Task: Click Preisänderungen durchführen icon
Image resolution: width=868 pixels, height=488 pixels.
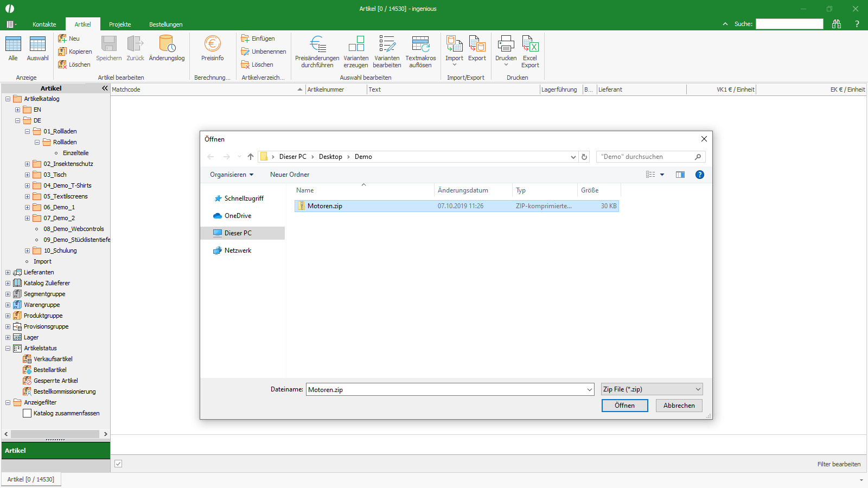Action: [317, 43]
